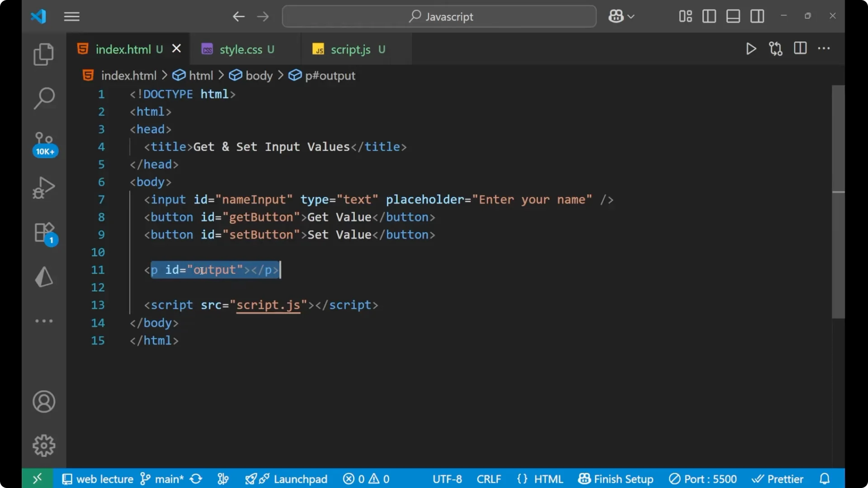Run the current file

tap(751, 49)
